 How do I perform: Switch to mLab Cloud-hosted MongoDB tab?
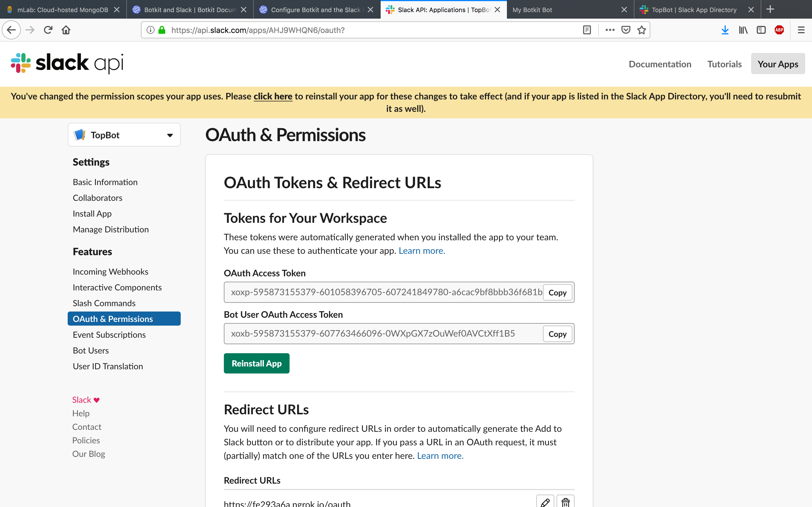coord(62,10)
